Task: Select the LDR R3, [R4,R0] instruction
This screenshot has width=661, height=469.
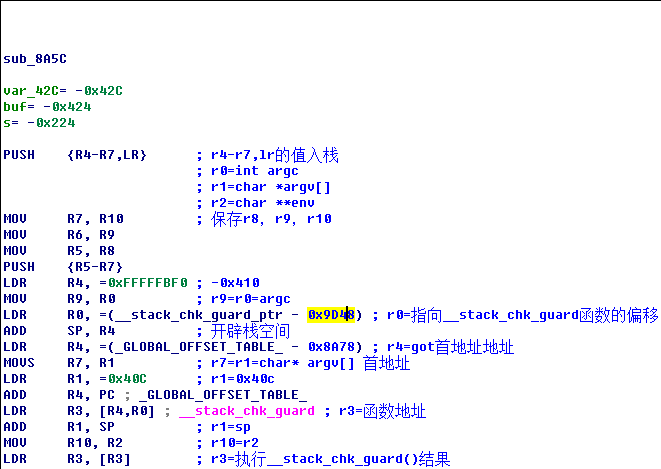Action: click(79, 411)
